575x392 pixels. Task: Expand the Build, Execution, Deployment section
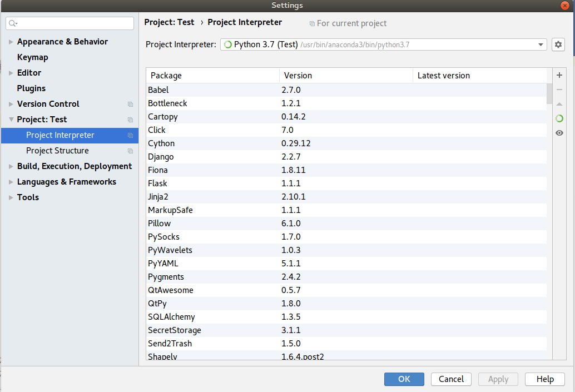coord(10,166)
